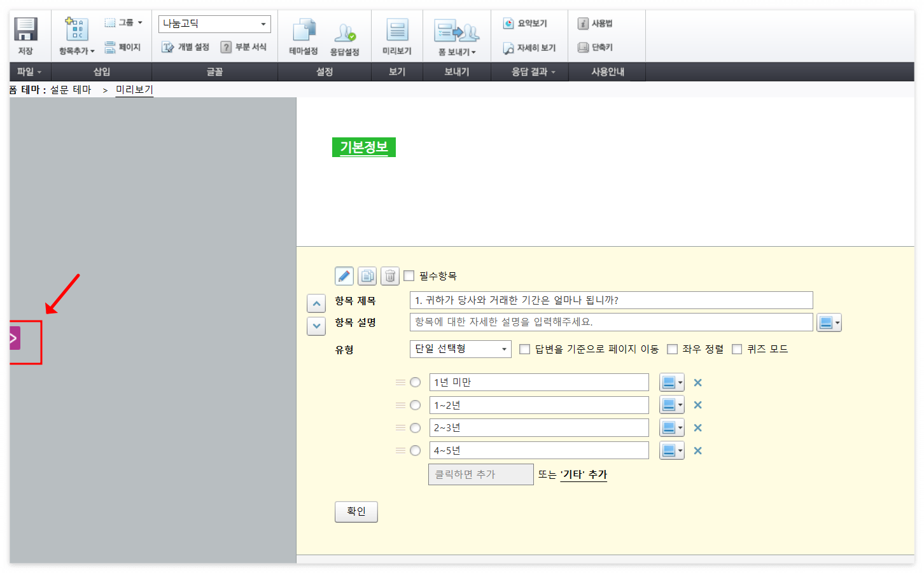
Task: Click the 확인 confirm button
Action: tap(356, 511)
